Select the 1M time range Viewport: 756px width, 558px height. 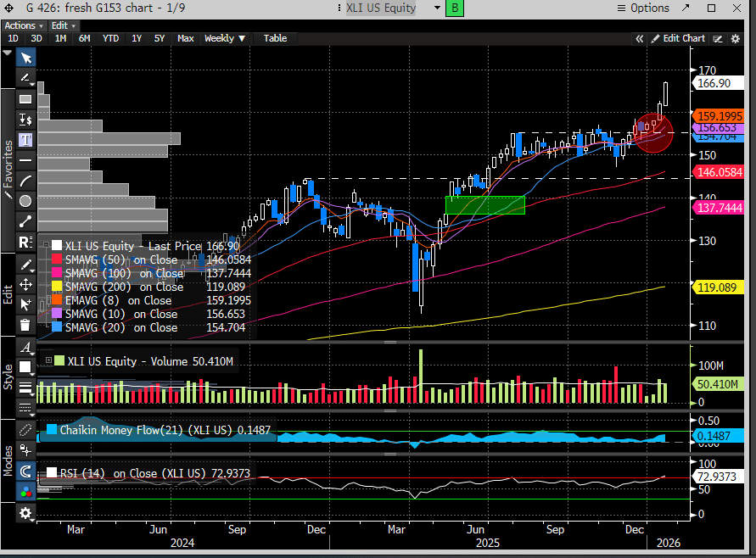pos(60,38)
